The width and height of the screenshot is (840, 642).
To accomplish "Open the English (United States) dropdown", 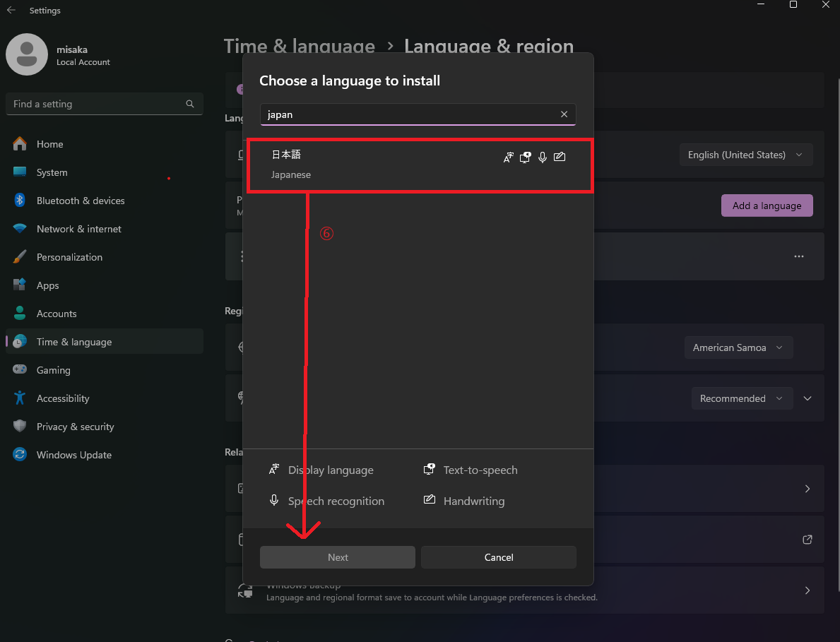I will coord(746,155).
